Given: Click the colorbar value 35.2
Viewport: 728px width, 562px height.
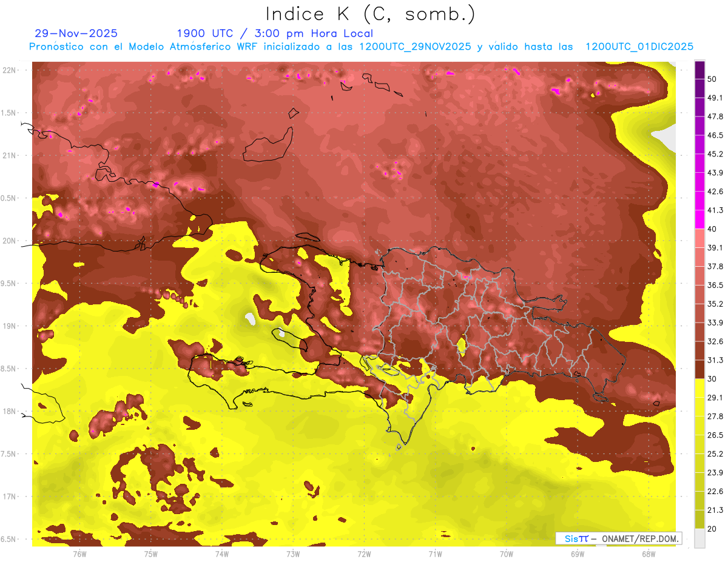Looking at the screenshot, I should click(x=715, y=304).
